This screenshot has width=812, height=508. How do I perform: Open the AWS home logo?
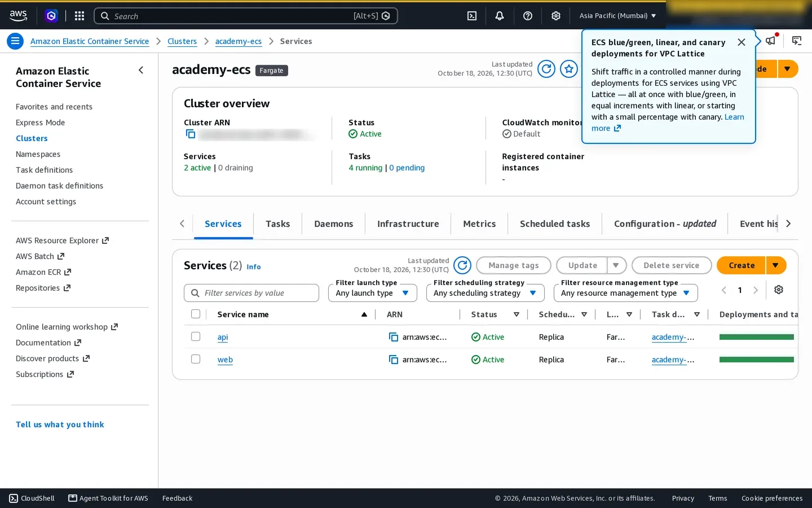point(18,16)
